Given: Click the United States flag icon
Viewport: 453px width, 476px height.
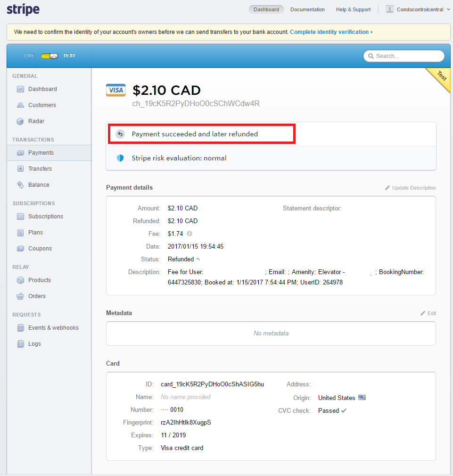Looking at the screenshot, I should tap(362, 397).
